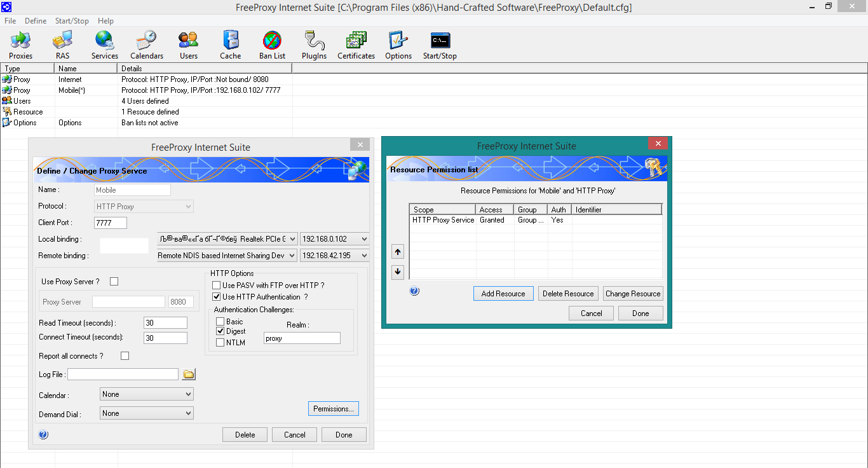Viewport: 868px width, 468px height.
Task: Click Cancel in Define Proxy dialog
Action: click(295, 435)
